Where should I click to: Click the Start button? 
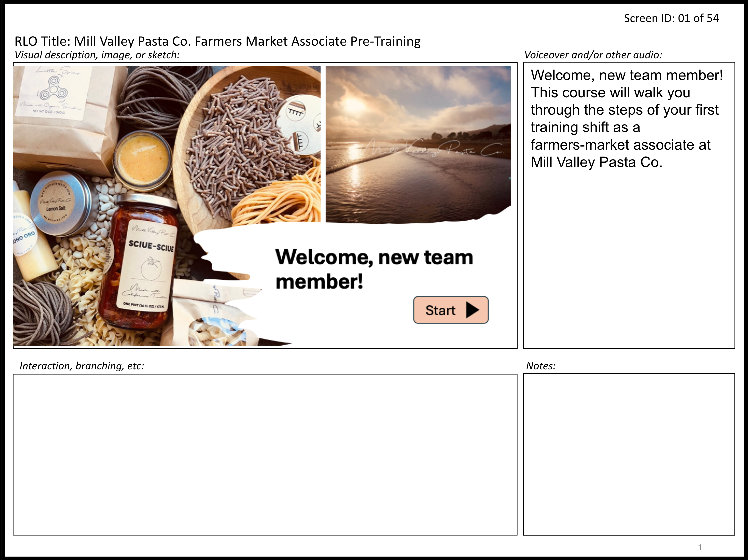pos(450,310)
